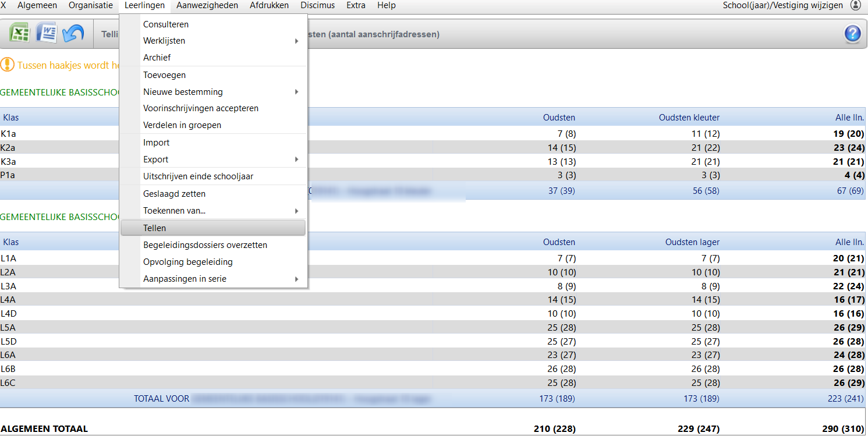The image size is (868, 436).
Task: Click the X item in menu bar
Action: coord(4,5)
